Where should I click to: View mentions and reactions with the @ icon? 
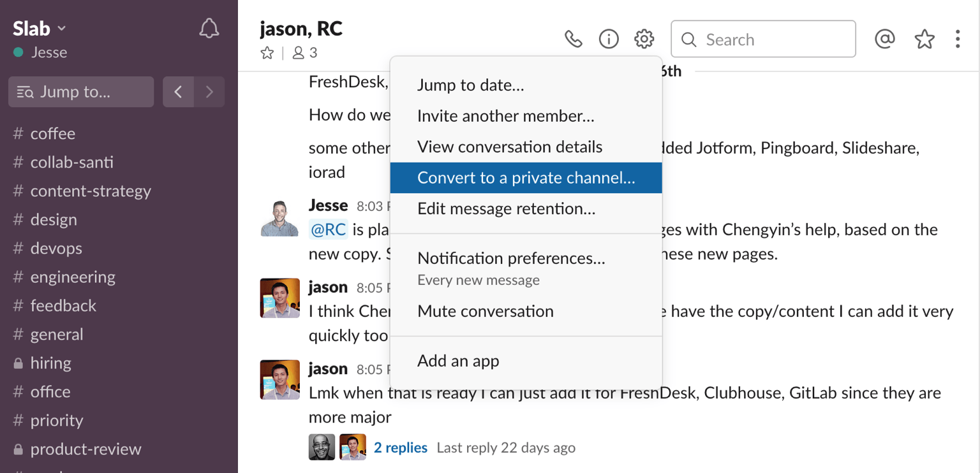pos(884,38)
